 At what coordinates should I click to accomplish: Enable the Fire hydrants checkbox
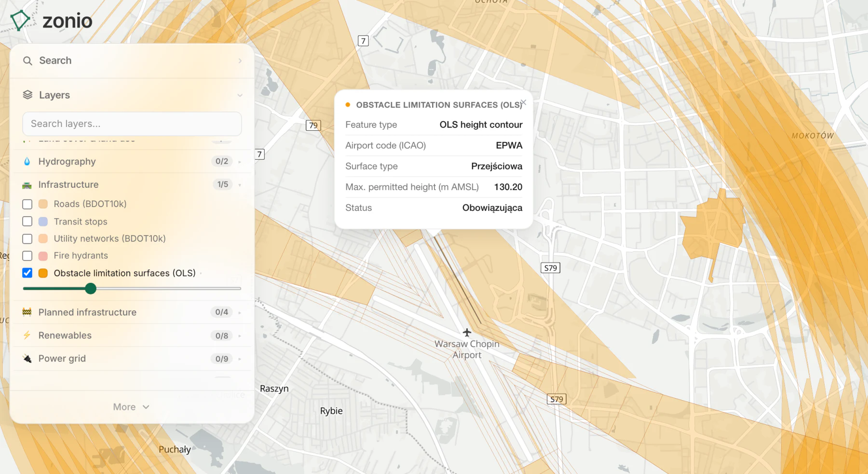(27, 256)
